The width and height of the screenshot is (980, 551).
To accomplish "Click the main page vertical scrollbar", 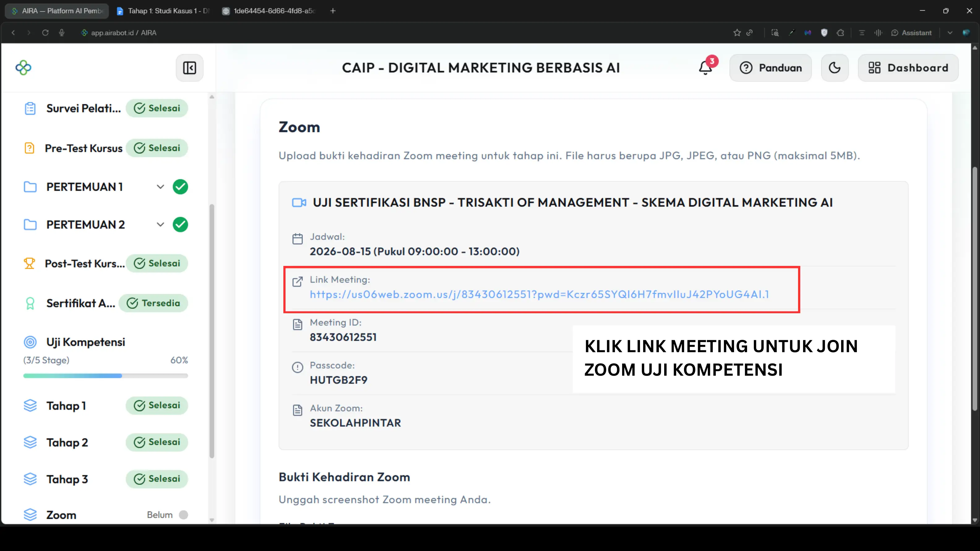I will pyautogui.click(x=975, y=289).
